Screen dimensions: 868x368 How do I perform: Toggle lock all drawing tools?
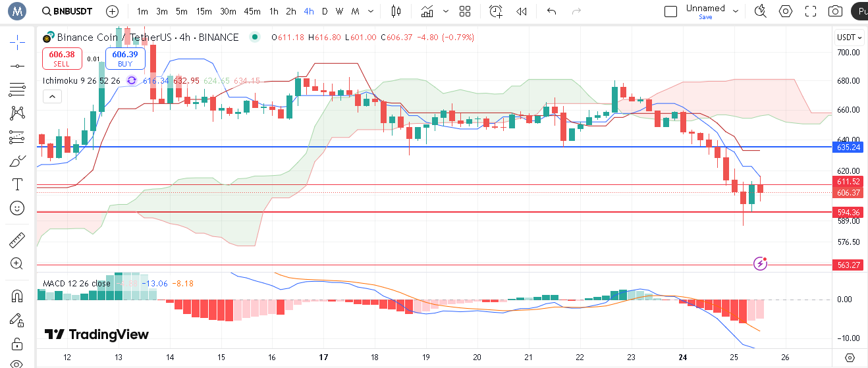pos(18,344)
